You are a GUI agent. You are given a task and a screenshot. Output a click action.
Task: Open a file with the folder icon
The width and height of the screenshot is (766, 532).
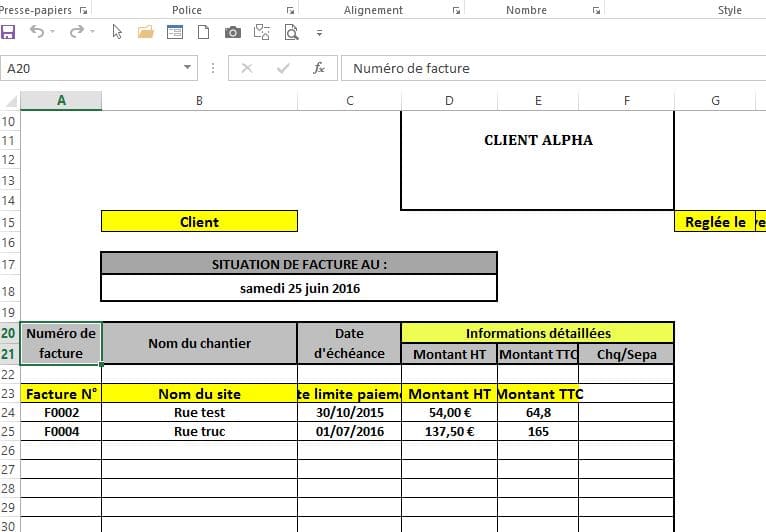coord(146,32)
